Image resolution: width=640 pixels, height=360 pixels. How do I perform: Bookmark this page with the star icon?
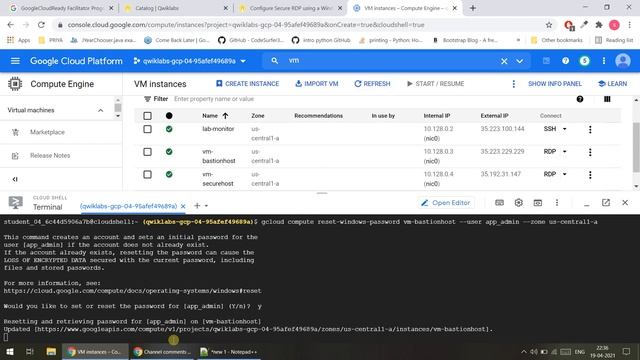(x=549, y=25)
